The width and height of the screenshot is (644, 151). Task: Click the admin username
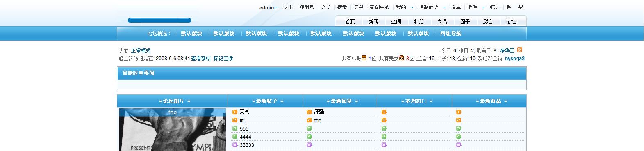[266, 7]
